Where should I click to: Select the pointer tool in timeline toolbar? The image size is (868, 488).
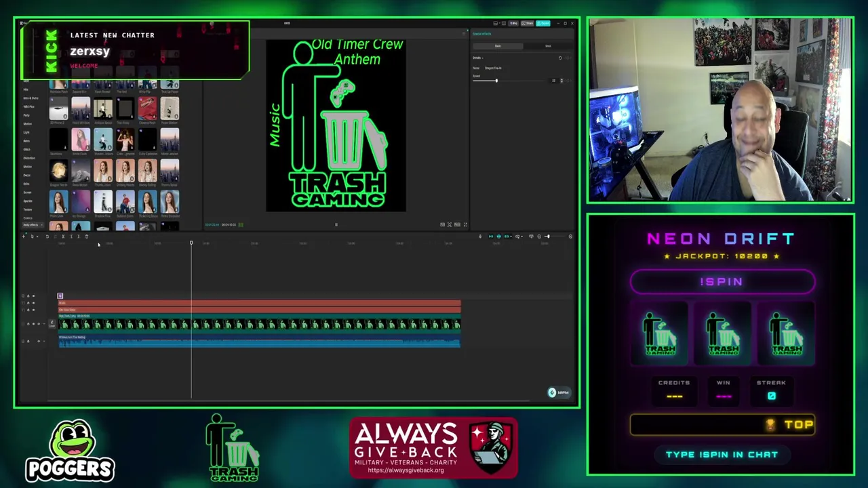point(32,237)
